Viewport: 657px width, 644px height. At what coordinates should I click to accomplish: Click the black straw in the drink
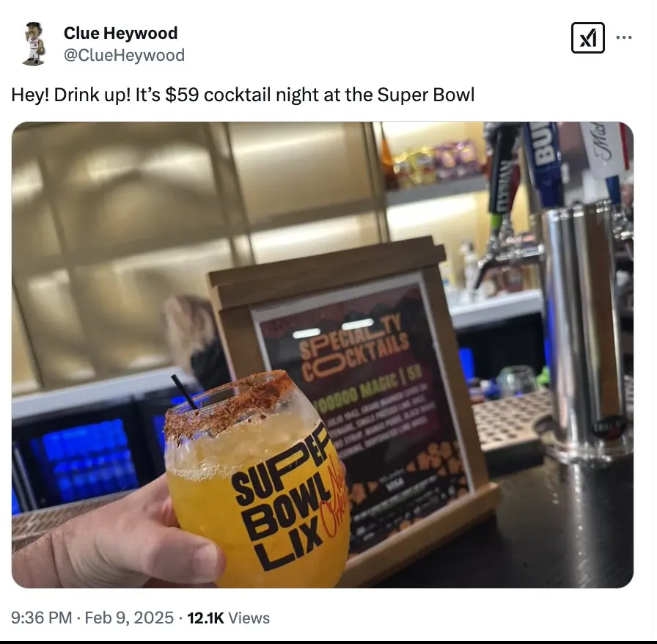(x=184, y=392)
